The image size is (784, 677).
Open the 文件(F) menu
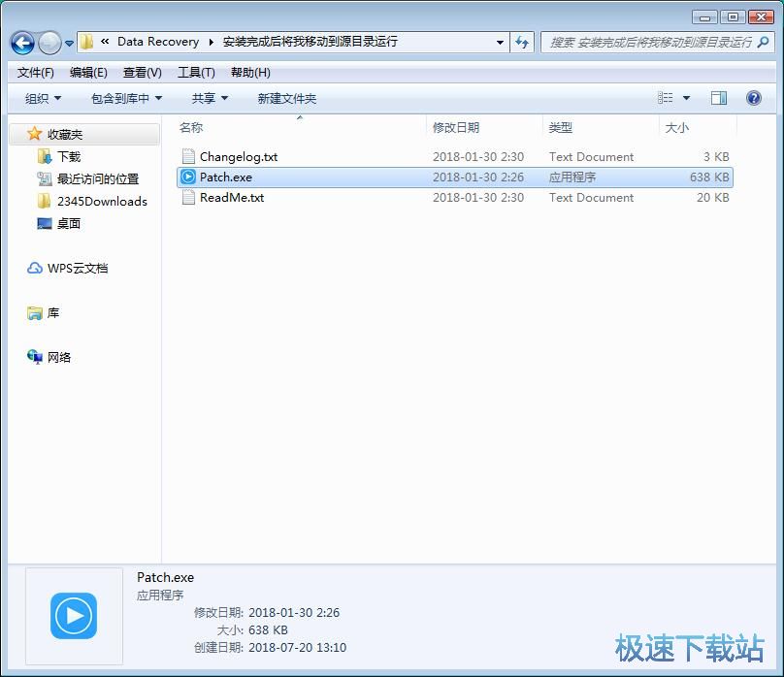(x=36, y=73)
